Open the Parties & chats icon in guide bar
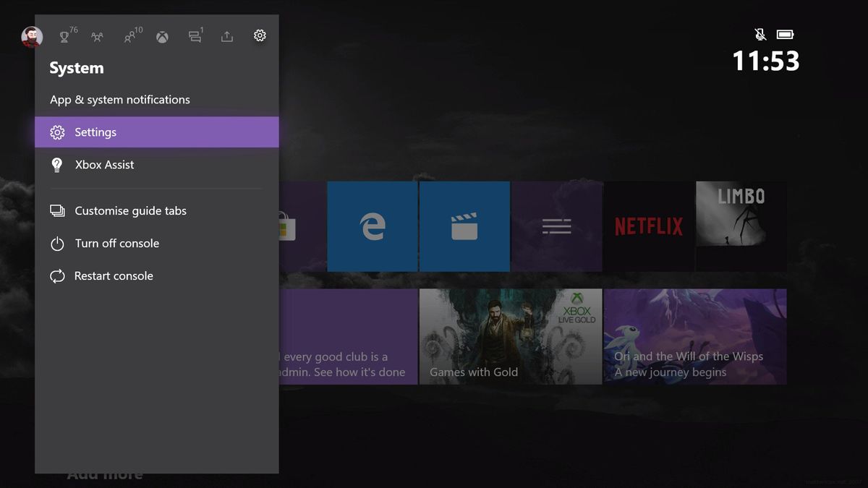 tap(96, 35)
